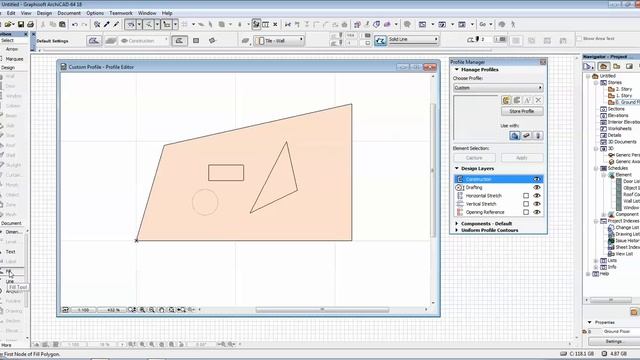Click the Duplicate profile icon in Profile Manager

pos(517,100)
